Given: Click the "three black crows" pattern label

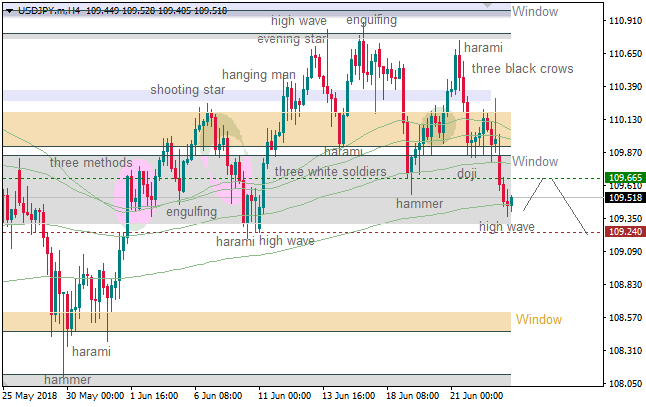Looking at the screenshot, I should point(522,69).
